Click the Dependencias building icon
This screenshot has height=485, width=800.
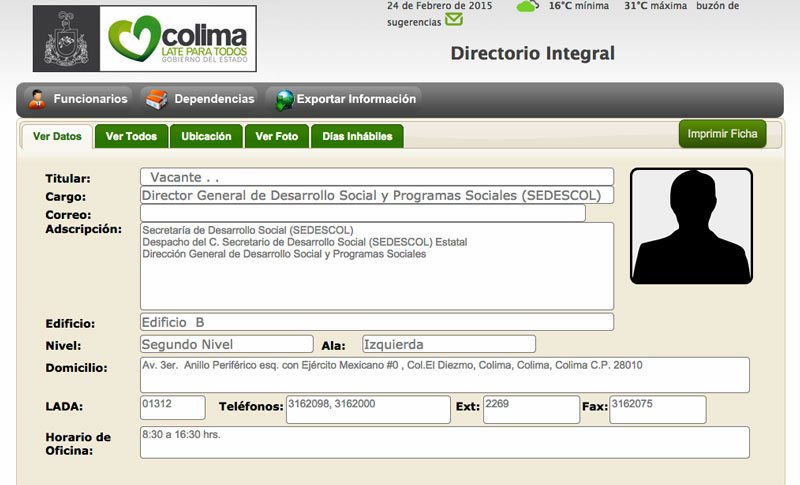157,99
